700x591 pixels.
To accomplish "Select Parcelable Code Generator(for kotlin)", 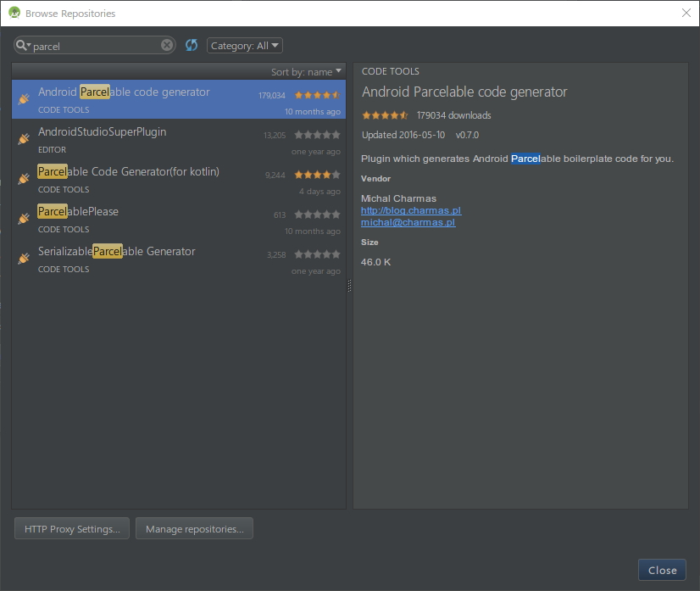I will (179, 179).
